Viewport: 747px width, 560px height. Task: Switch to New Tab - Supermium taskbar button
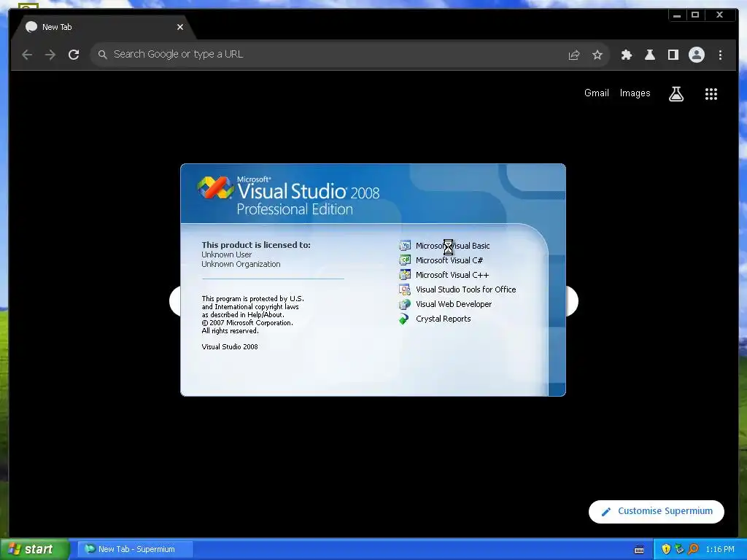pos(135,549)
